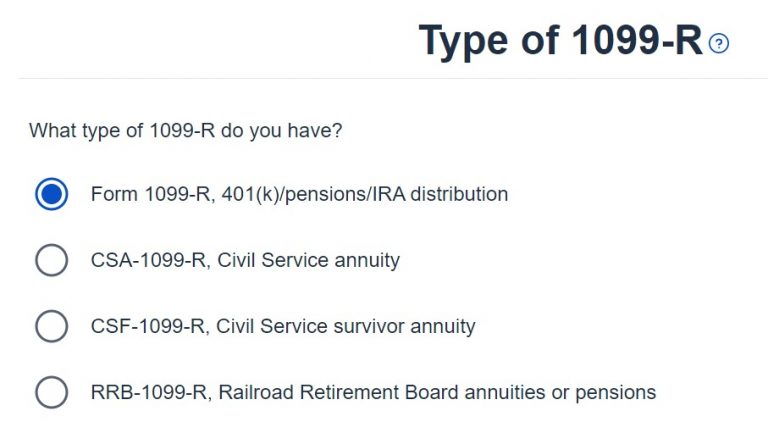Pick the CSF-1099-R survivor annuity radio button
This screenshot has width=768, height=433.
(x=51, y=326)
